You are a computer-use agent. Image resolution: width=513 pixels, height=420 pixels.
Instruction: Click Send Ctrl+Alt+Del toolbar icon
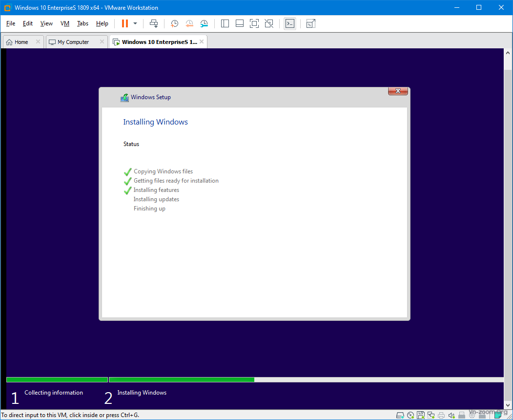point(154,23)
